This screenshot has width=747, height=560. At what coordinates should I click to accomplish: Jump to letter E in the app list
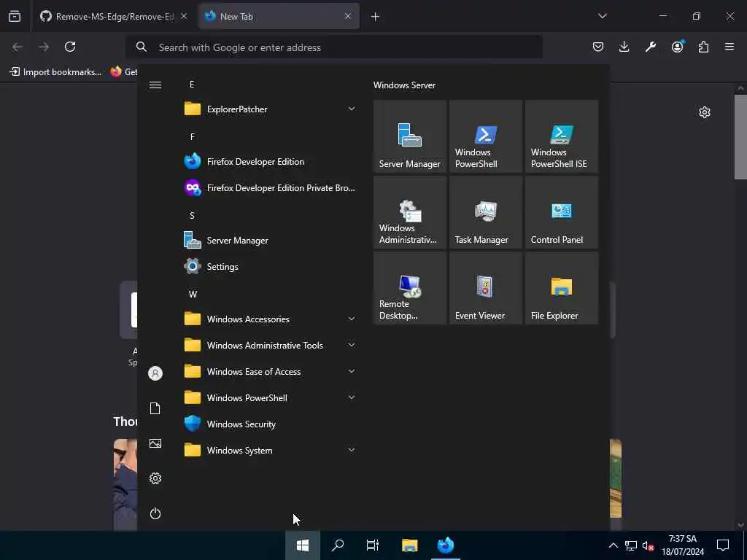coord(192,85)
